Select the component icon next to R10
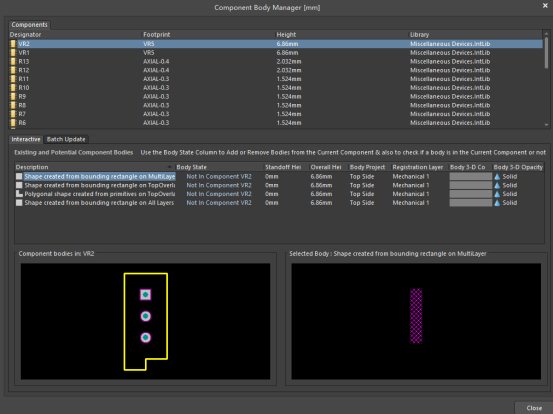The height and width of the screenshot is (414, 553). [13, 87]
